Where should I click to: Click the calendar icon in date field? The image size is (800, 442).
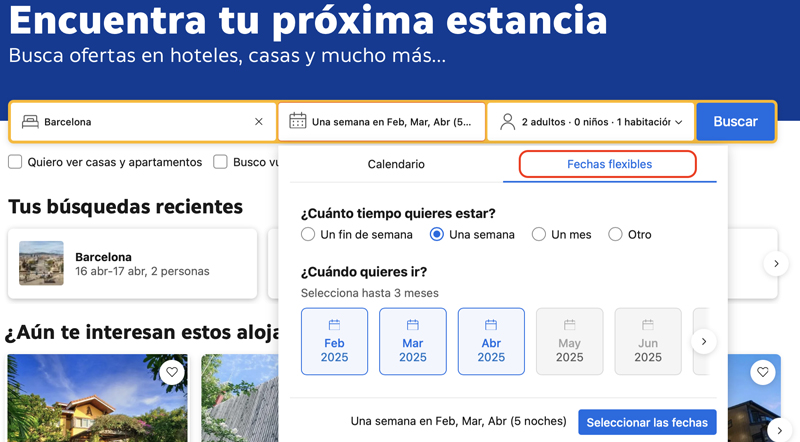tap(298, 121)
